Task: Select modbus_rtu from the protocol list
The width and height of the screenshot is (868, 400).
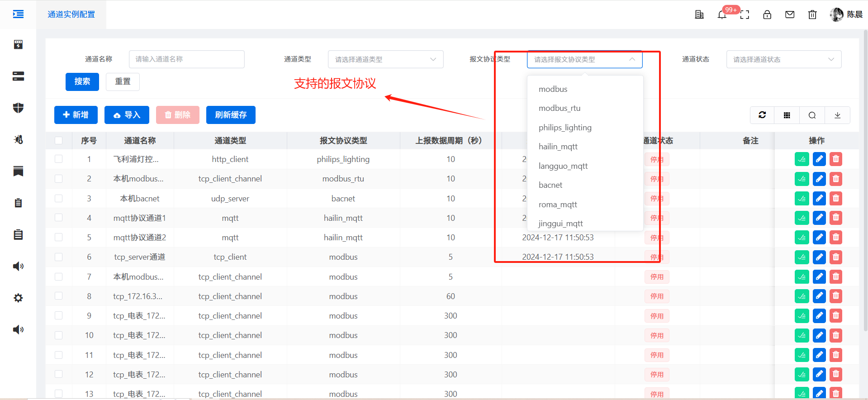Action: pyautogui.click(x=560, y=108)
